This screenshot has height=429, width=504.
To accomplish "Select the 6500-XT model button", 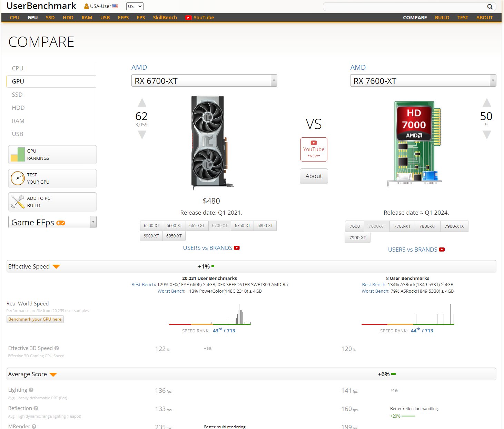I will point(151,225).
